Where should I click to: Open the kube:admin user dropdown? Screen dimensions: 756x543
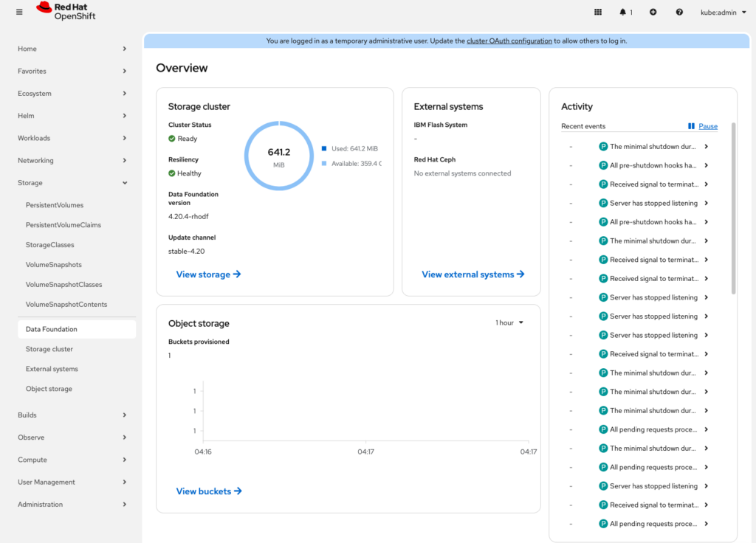[722, 12]
